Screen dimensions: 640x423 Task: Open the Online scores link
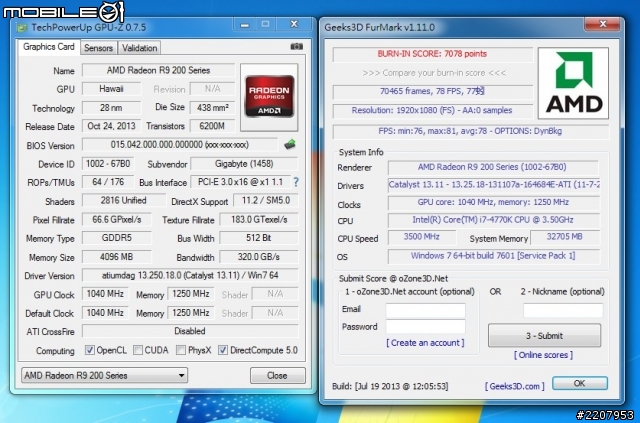[543, 355]
